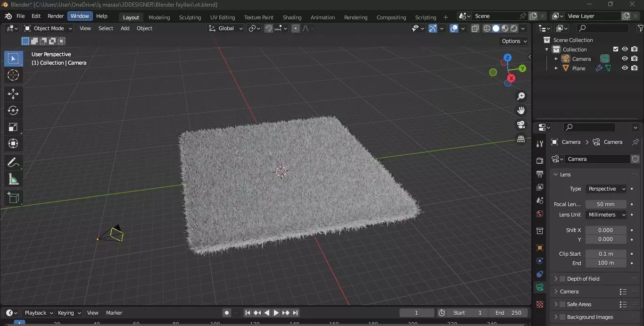Disable Plane in renders
Image resolution: width=644 pixels, height=326 pixels.
coord(635,68)
